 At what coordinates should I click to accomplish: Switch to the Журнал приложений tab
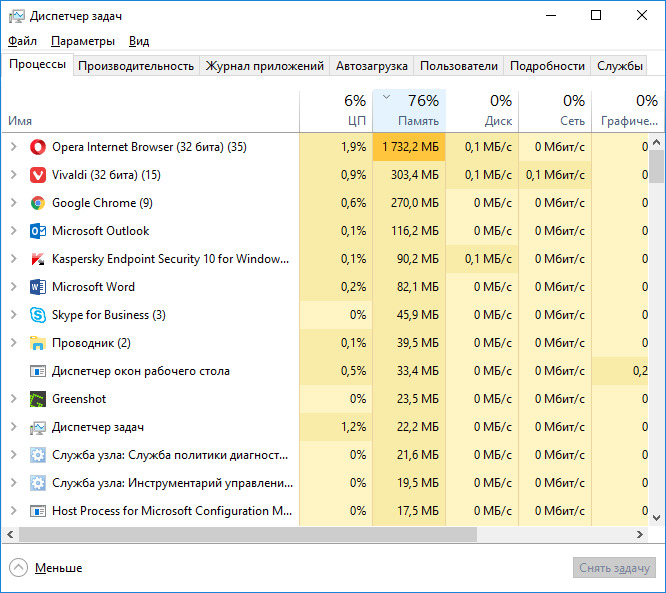(x=265, y=66)
